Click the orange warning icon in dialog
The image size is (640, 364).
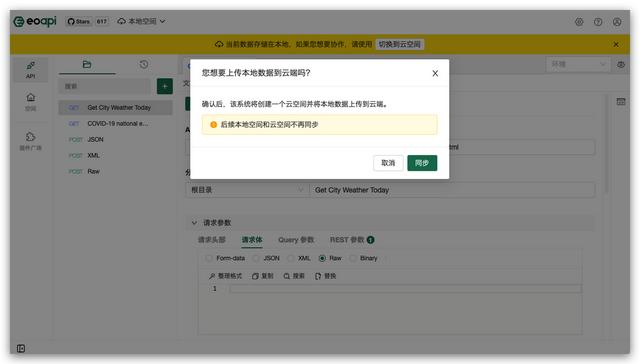coord(213,124)
